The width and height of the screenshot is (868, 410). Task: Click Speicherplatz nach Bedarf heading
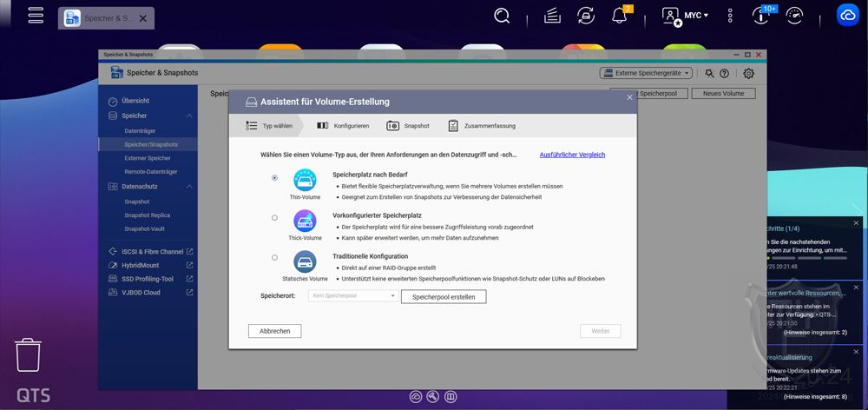pos(371,175)
